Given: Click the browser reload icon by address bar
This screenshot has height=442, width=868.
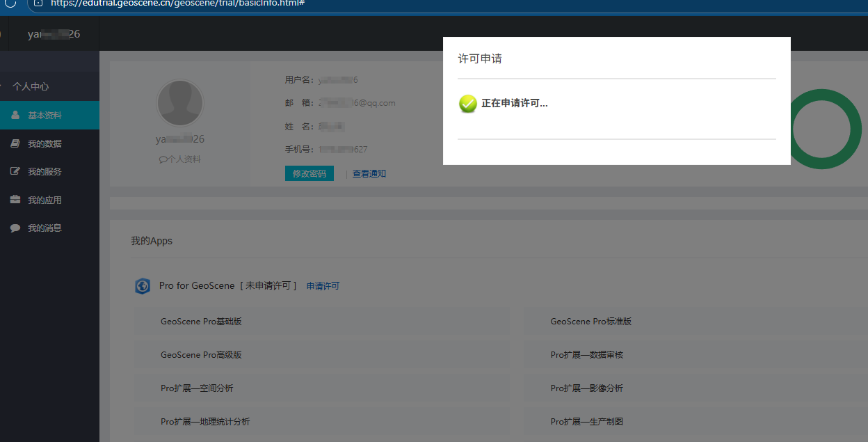Looking at the screenshot, I should click(10, 3).
